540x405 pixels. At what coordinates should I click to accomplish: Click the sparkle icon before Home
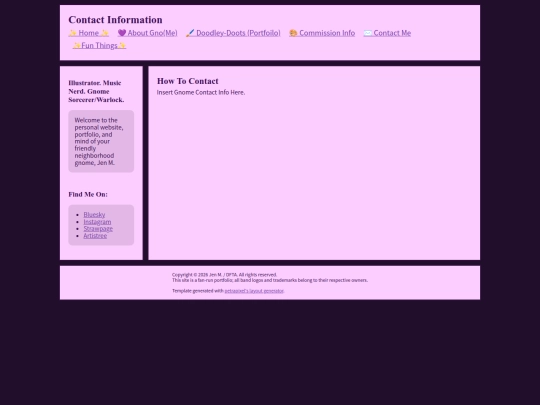point(73,33)
